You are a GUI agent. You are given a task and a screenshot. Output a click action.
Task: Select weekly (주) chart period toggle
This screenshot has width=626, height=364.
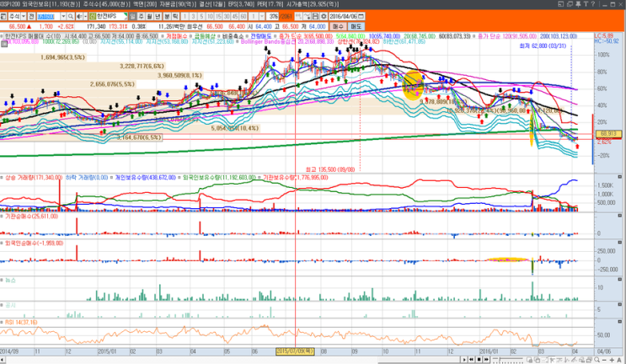coord(141,16)
